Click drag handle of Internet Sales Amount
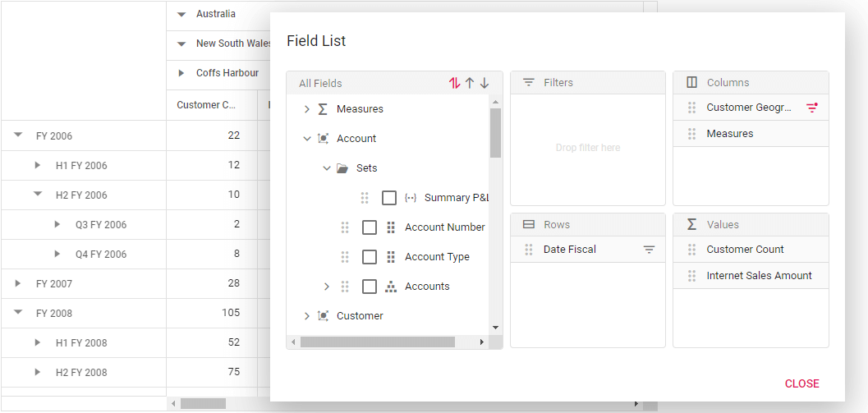 tap(691, 276)
